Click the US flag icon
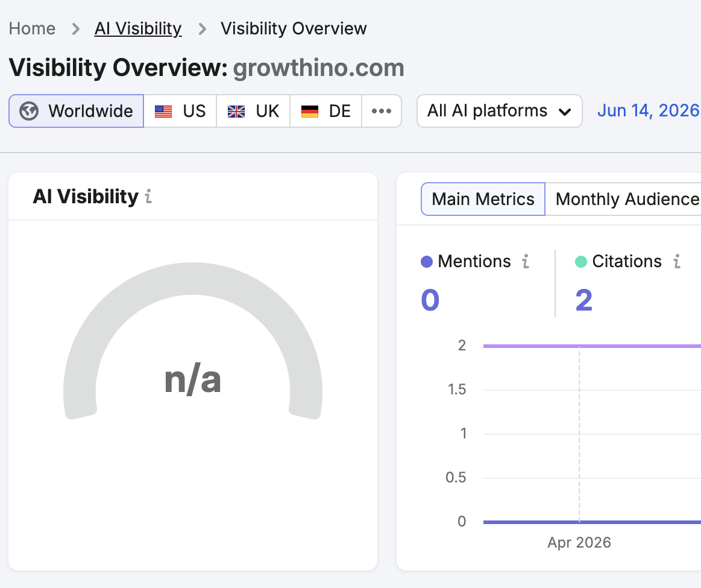The width and height of the screenshot is (701, 588). coord(163,112)
